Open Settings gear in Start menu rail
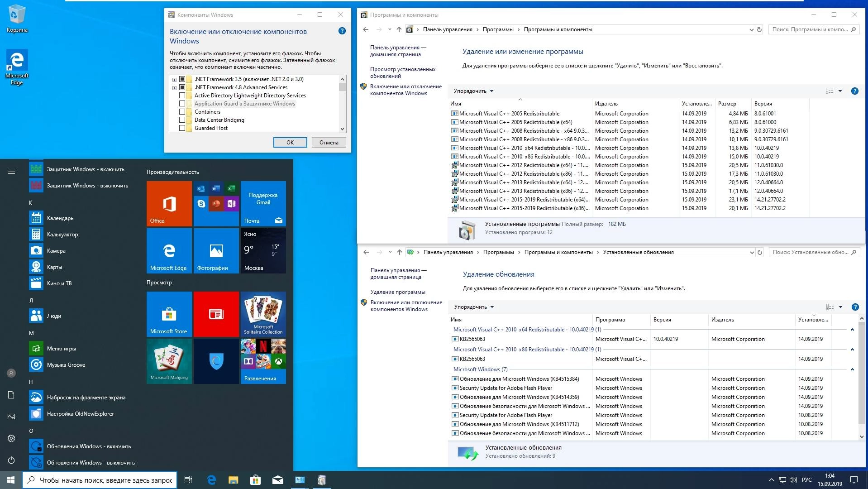This screenshot has width=868, height=489. click(x=11, y=438)
